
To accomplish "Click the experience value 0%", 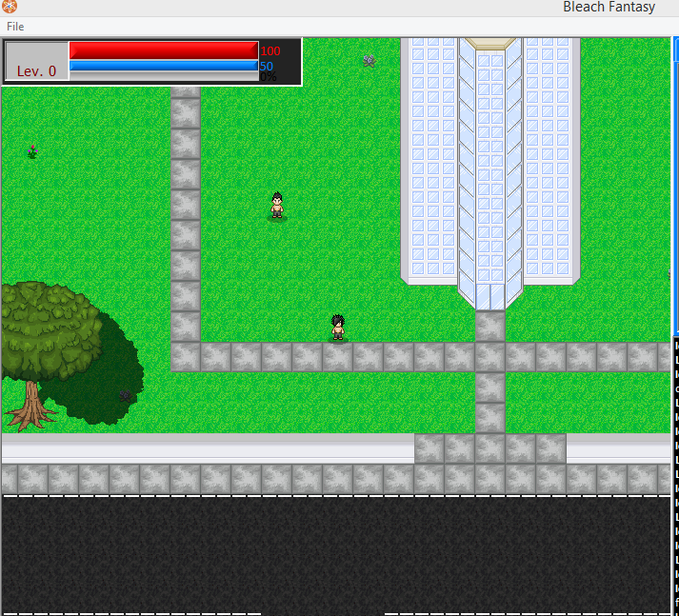I will coord(269,77).
